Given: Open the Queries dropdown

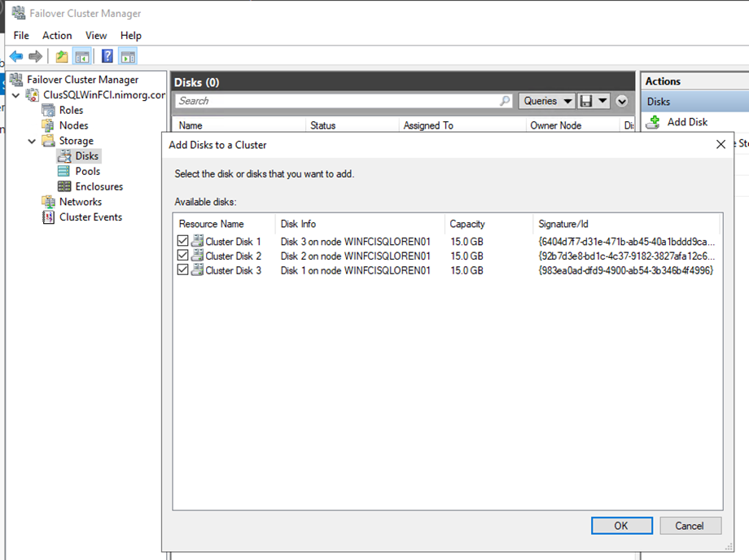Looking at the screenshot, I should click(547, 101).
